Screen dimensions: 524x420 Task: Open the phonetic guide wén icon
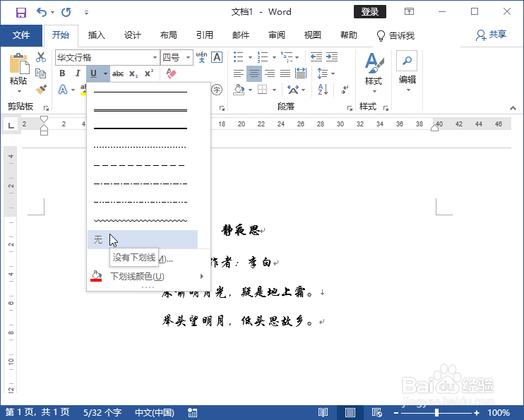click(201, 57)
